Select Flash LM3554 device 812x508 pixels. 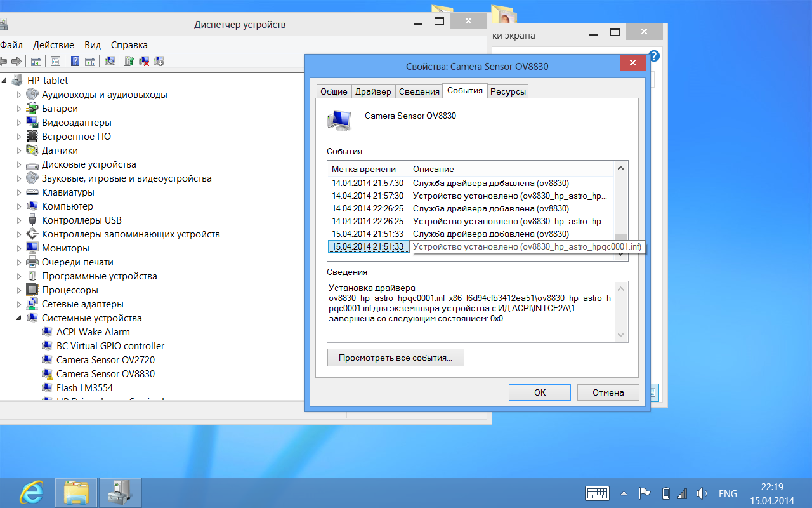pos(84,388)
